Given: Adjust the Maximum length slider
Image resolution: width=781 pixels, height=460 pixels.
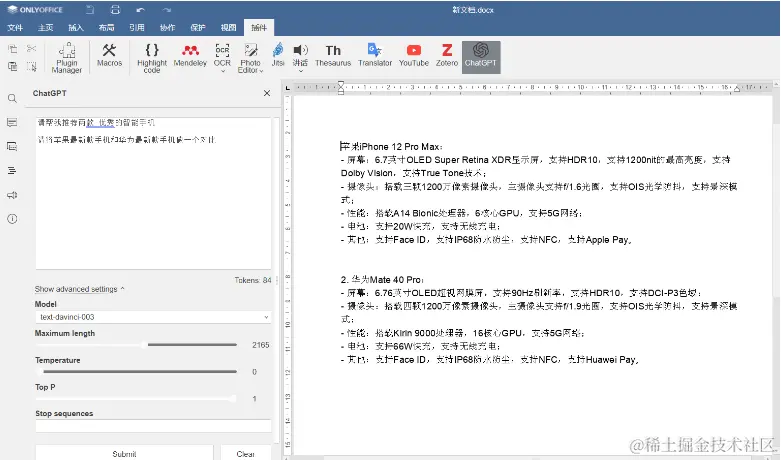Looking at the screenshot, I should (136, 345).
